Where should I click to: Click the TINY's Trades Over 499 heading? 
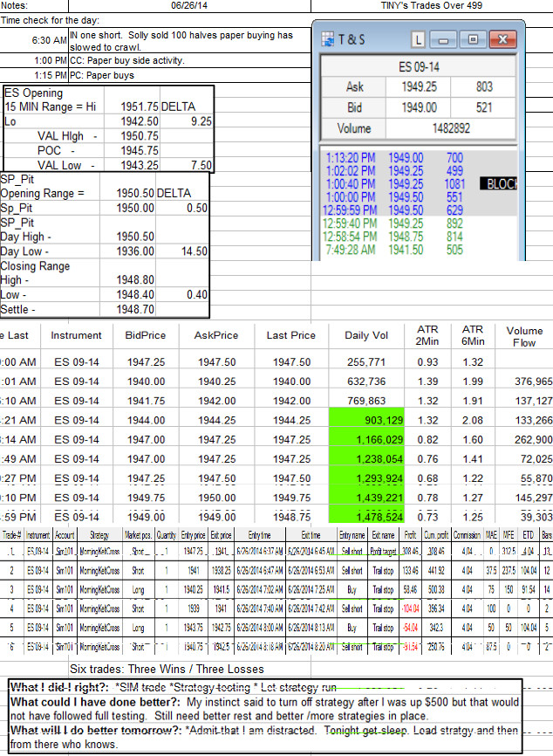pos(431,6)
